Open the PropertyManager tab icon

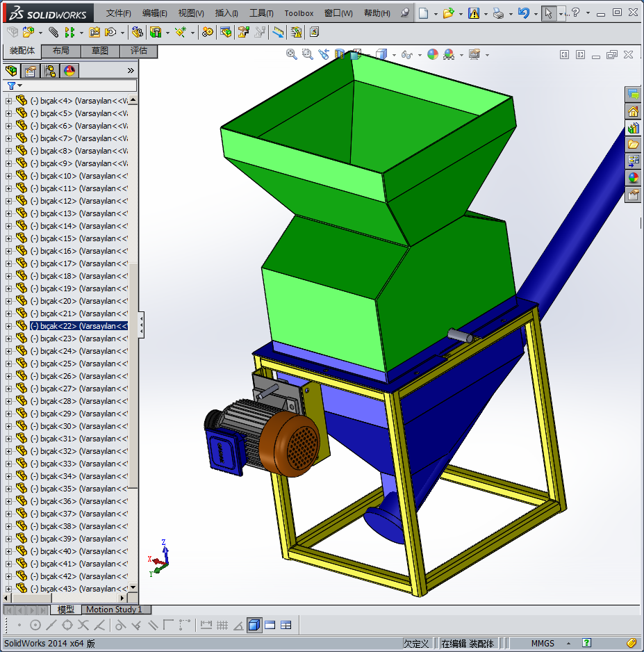click(x=31, y=71)
